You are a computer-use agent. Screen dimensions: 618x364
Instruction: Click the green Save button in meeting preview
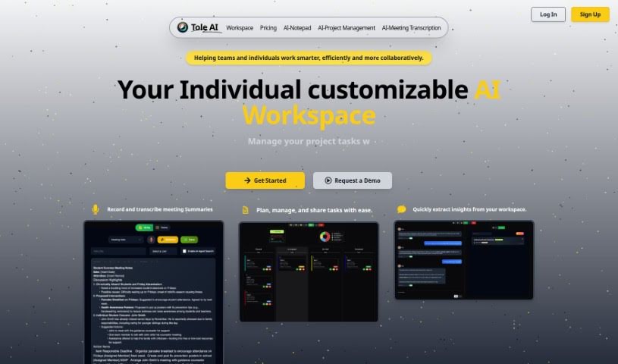pos(190,239)
